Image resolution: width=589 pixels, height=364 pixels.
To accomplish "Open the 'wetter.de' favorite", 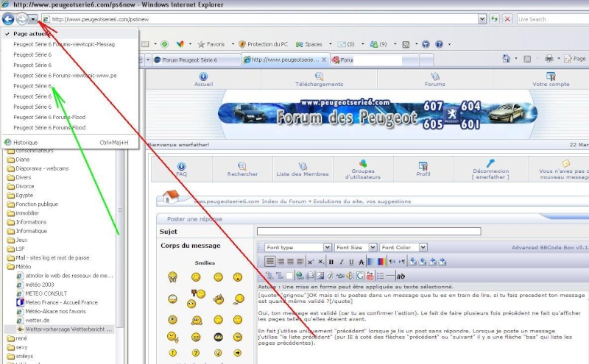I will 33,321.
